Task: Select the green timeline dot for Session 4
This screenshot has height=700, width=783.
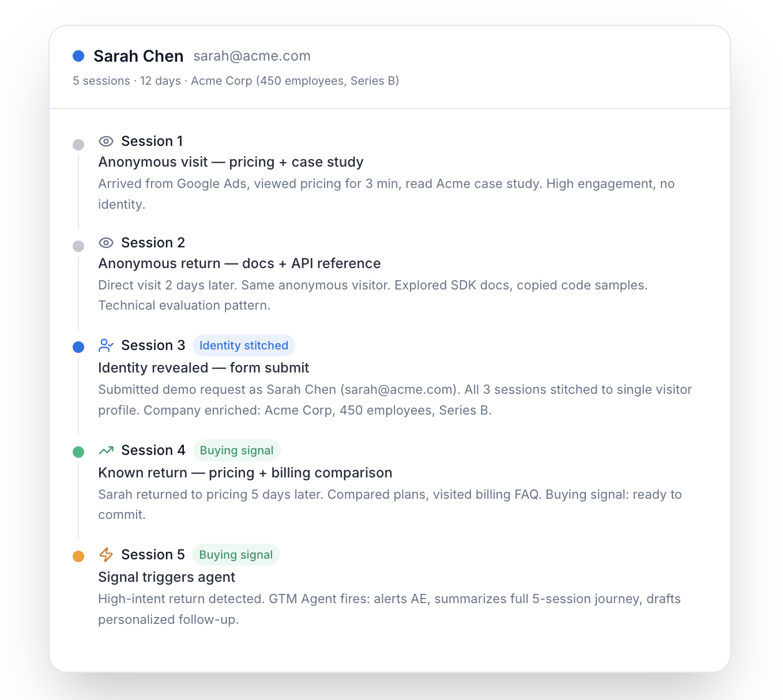Action: (x=78, y=452)
